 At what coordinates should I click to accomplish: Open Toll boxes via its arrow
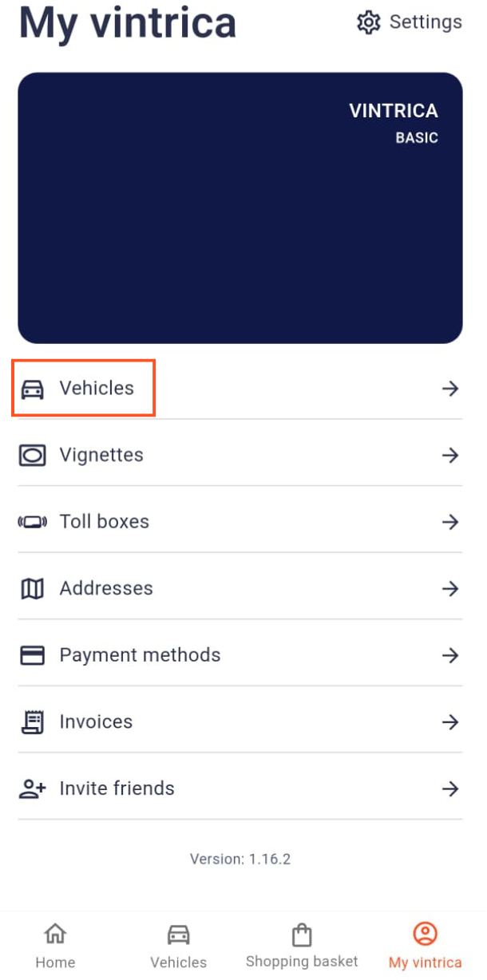coord(450,522)
